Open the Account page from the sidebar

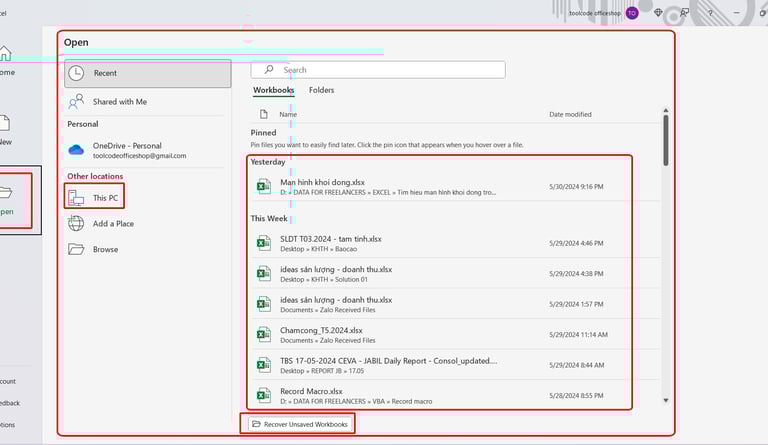[8, 381]
